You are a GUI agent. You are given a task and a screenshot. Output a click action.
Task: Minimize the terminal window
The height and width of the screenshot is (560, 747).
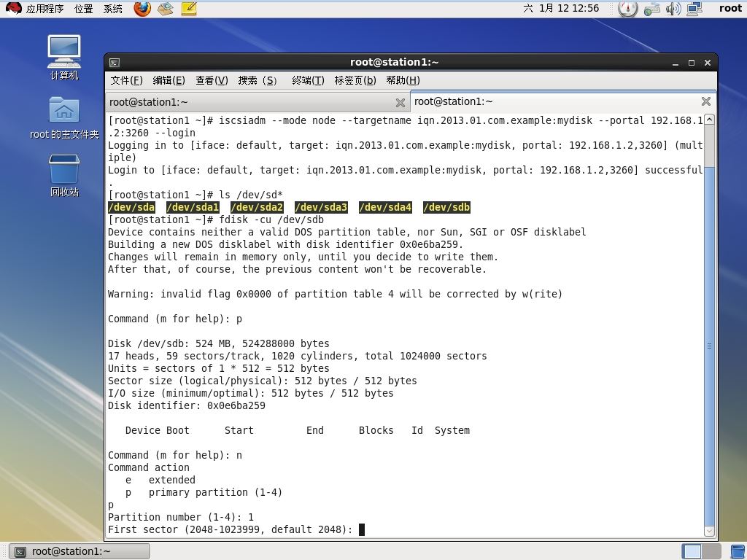(x=676, y=63)
